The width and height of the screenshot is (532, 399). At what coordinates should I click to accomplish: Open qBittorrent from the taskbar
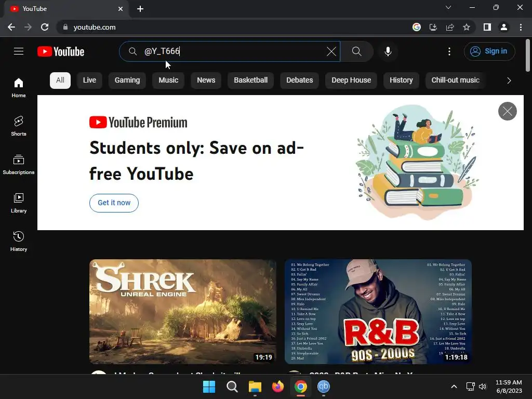tap(324, 387)
